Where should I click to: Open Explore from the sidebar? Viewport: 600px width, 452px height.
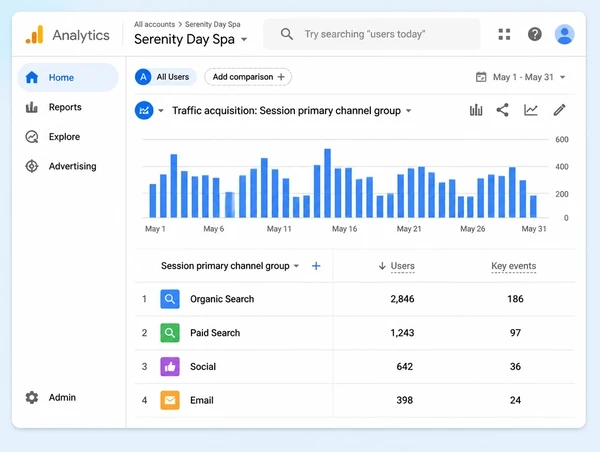(64, 137)
